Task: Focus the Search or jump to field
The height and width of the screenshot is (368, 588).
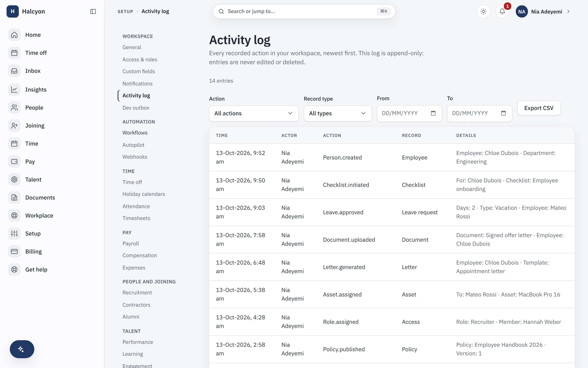Action: pyautogui.click(x=304, y=11)
